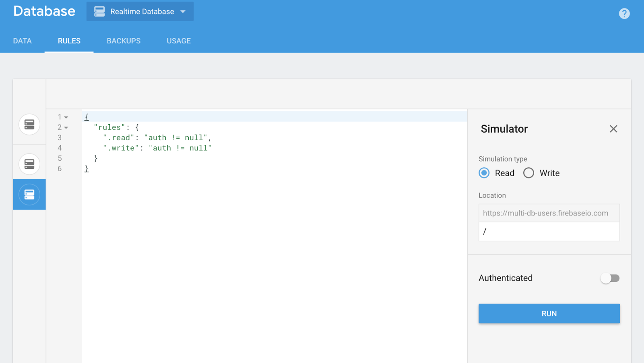Open the Realtime Database dropdown

tap(140, 12)
